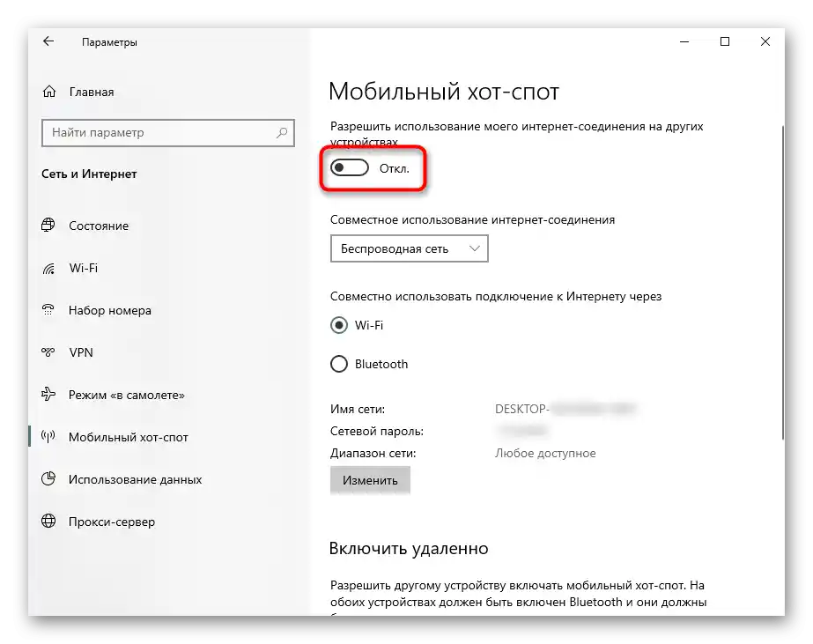
Task: Click the Сеть и Интернет section title
Action: point(89,174)
